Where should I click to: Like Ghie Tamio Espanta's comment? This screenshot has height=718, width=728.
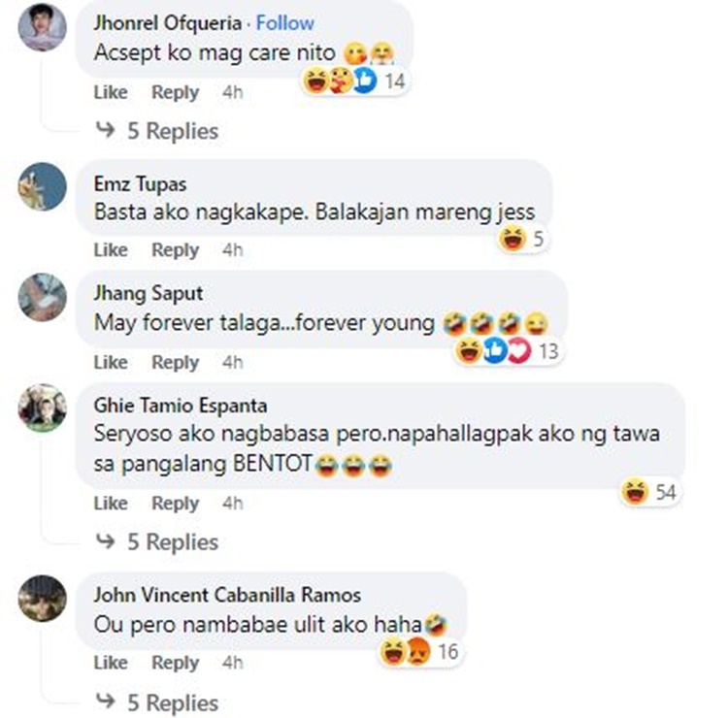(111, 504)
